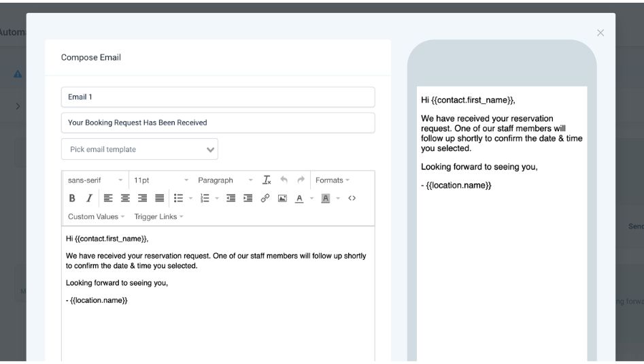This screenshot has height=364, width=644.
Task: Toggle italic text formatting
Action: pyautogui.click(x=88, y=199)
